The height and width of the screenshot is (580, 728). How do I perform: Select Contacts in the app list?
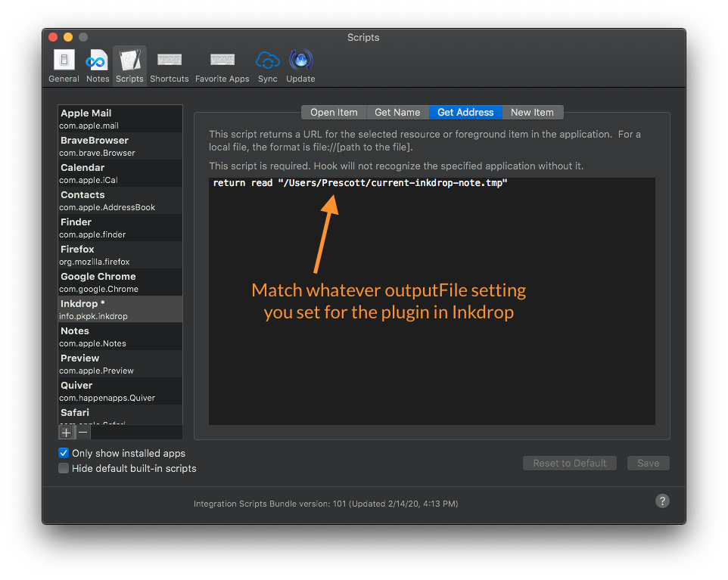(x=120, y=200)
